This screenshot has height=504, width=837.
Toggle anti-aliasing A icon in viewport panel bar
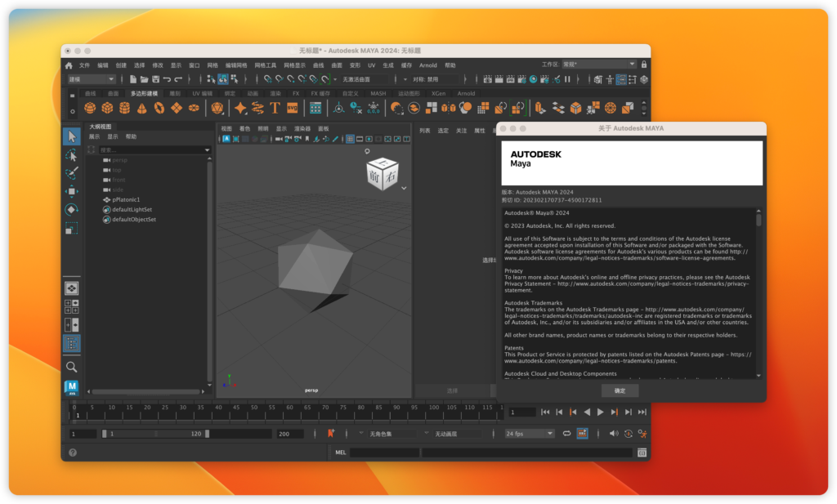pyautogui.click(x=226, y=139)
